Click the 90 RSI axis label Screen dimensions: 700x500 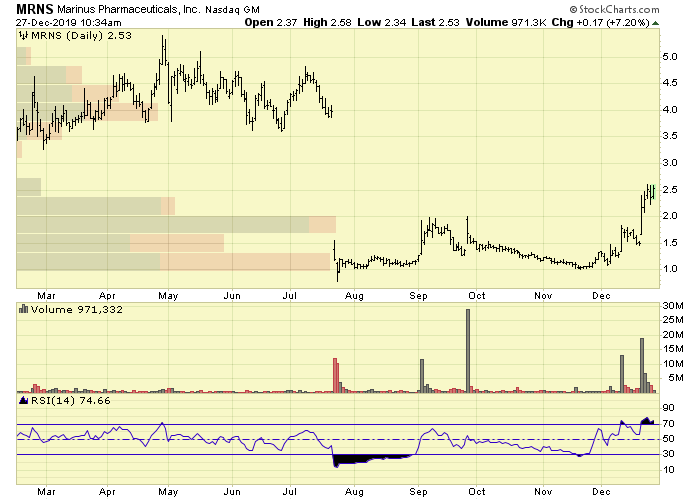(x=668, y=408)
